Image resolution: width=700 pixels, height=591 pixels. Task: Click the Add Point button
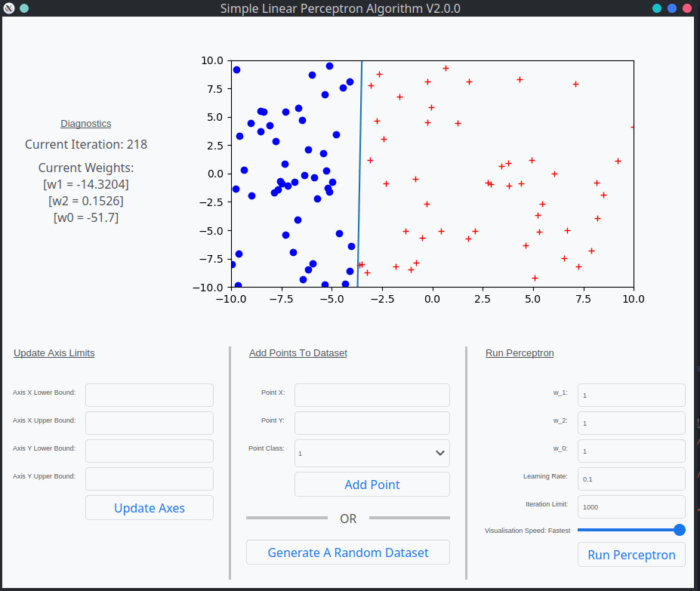click(372, 485)
